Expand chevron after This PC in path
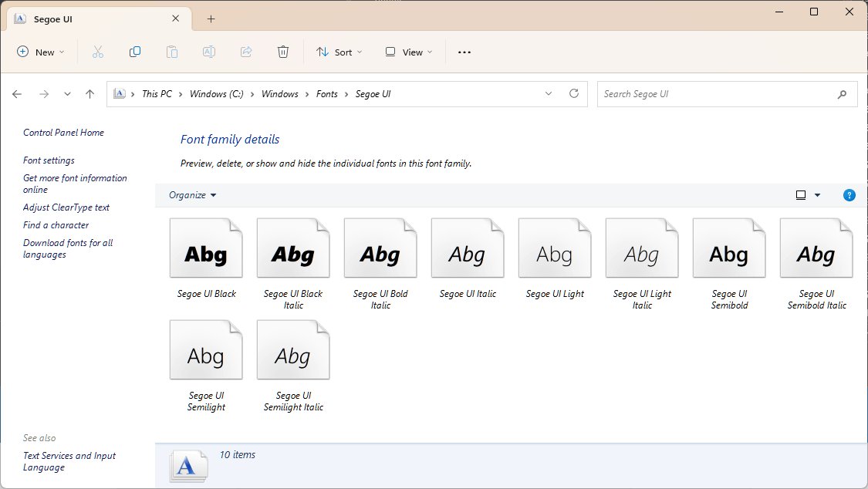 [181, 94]
